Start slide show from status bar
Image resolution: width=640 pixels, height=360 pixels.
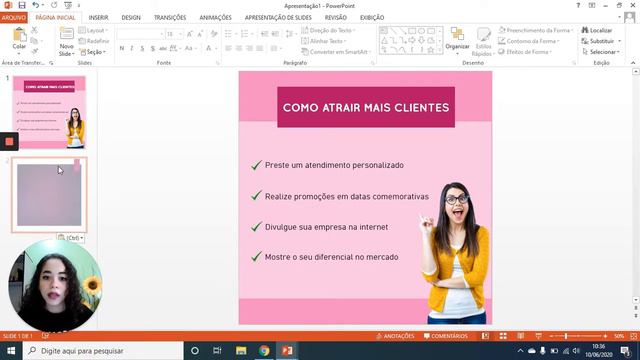tap(538, 336)
